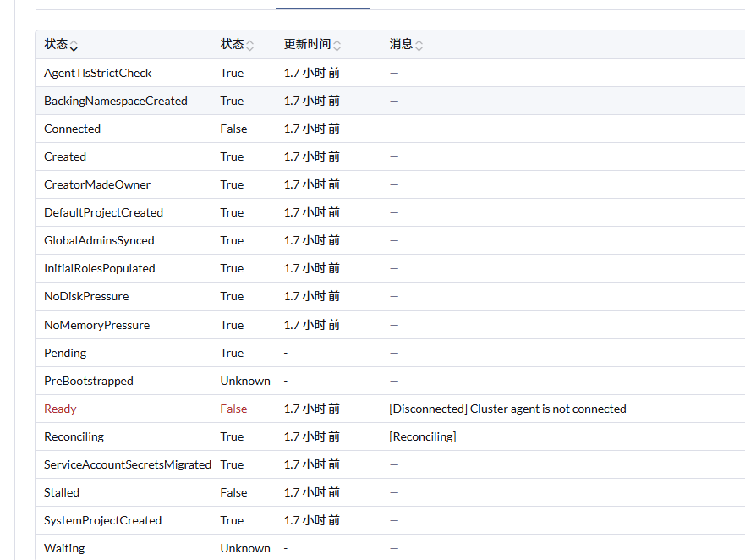Screen dimensions: 745x560
Task: Select the DefaultProjectCreated condition name
Action: 103,213
